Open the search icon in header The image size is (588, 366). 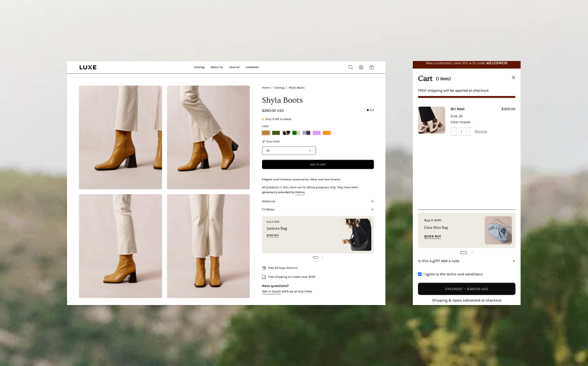tap(350, 67)
